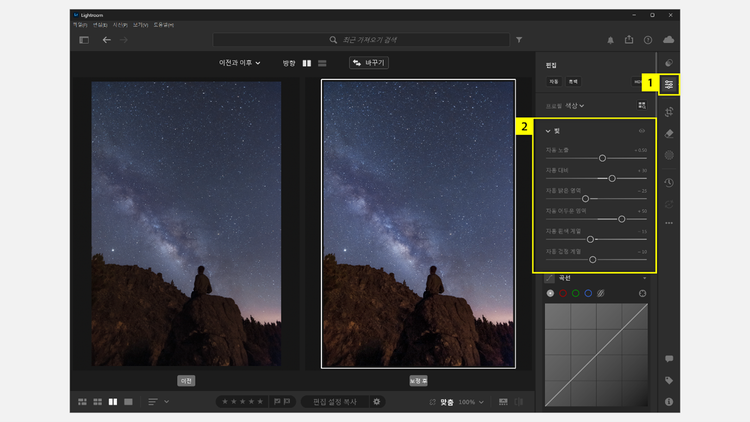Select the Healing brush eraser tool
This screenshot has width=750, height=422.
668,133
